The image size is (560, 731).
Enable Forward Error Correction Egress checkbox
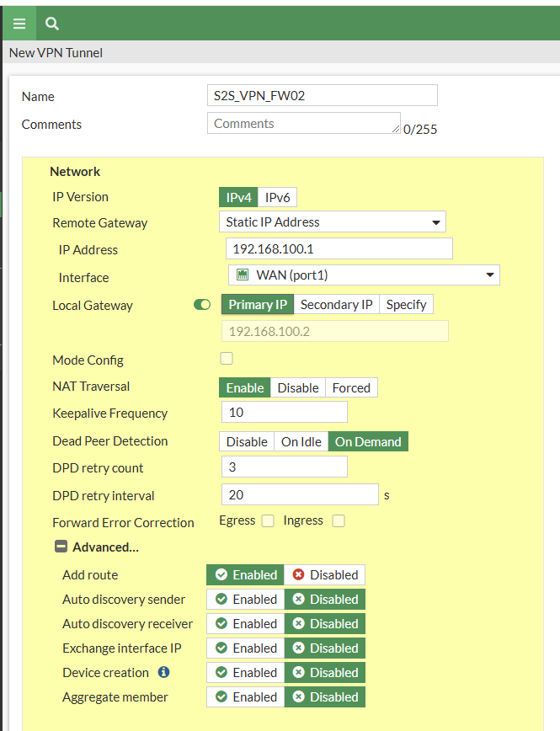(x=268, y=520)
